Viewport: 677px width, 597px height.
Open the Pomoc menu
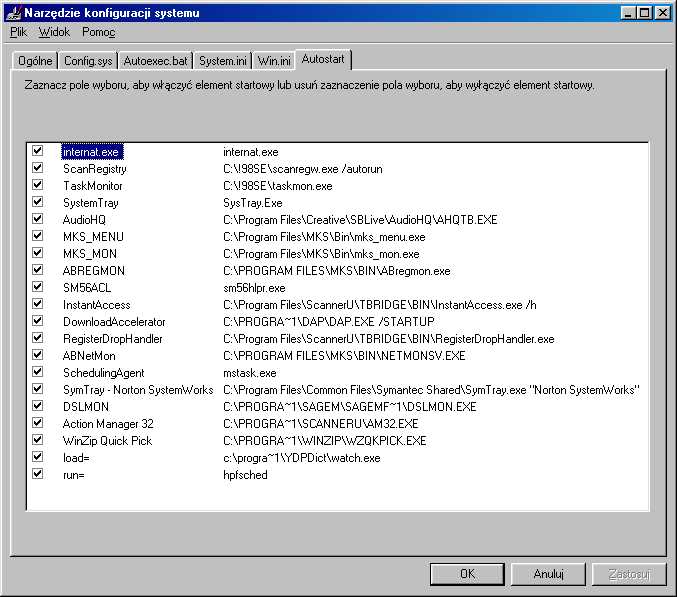[99, 32]
